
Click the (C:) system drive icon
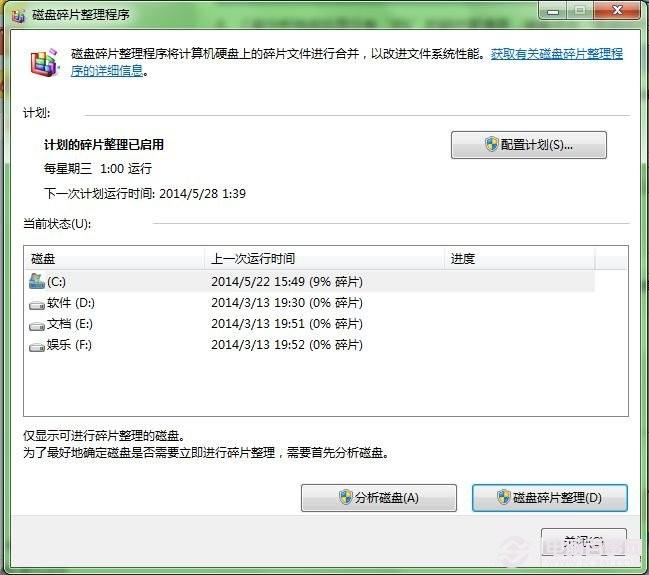37,281
